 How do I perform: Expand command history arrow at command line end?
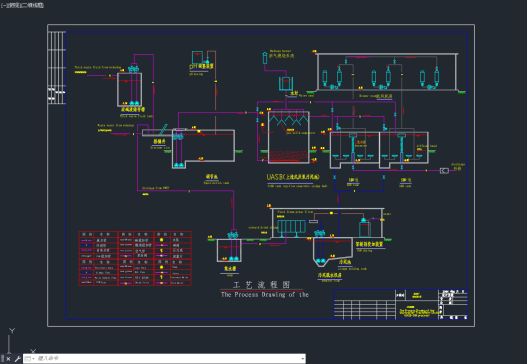pos(303,359)
